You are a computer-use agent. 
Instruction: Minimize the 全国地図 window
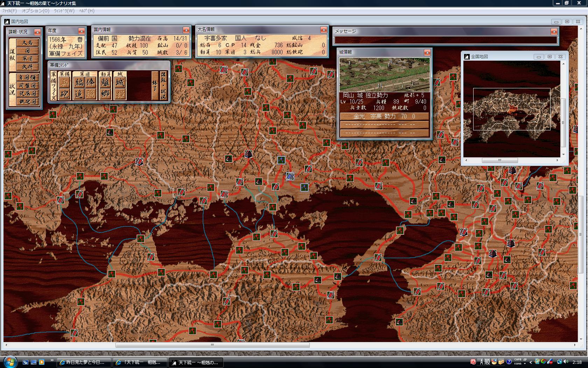tap(539, 56)
